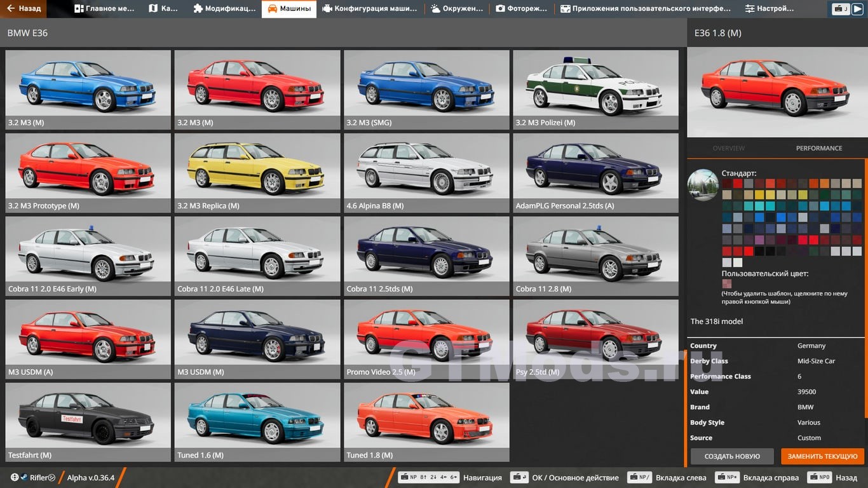Screen dimensions: 868x488
Task: Click the OK / Основное действие key icon
Action: point(519,477)
